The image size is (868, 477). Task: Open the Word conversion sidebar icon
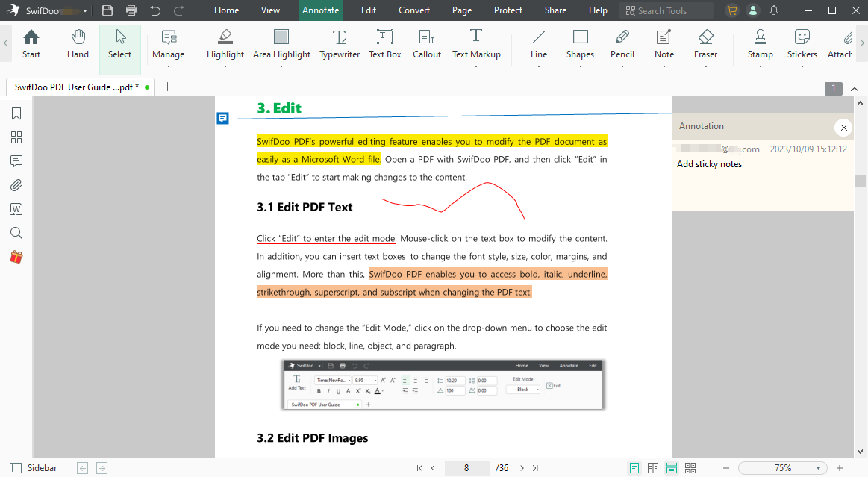(16, 209)
